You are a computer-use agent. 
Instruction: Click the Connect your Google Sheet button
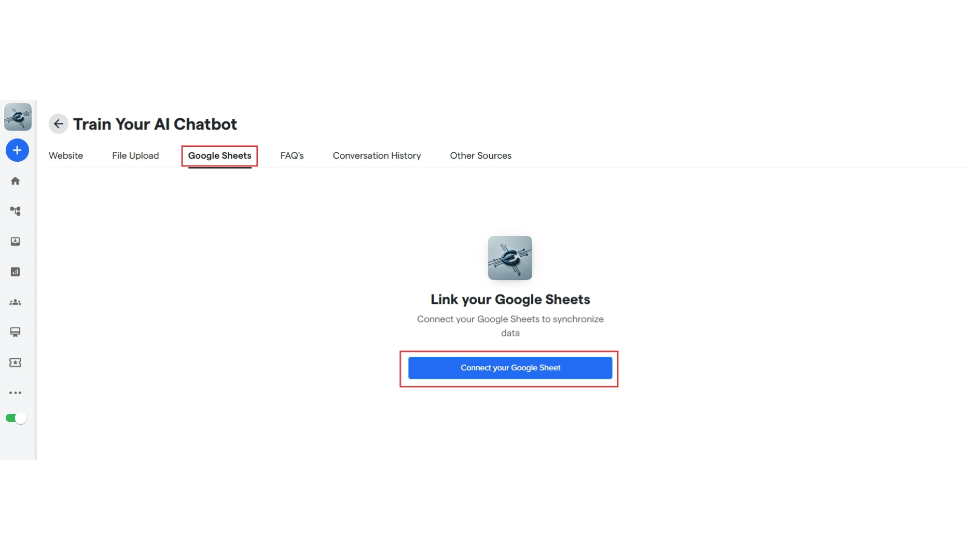[x=510, y=368]
